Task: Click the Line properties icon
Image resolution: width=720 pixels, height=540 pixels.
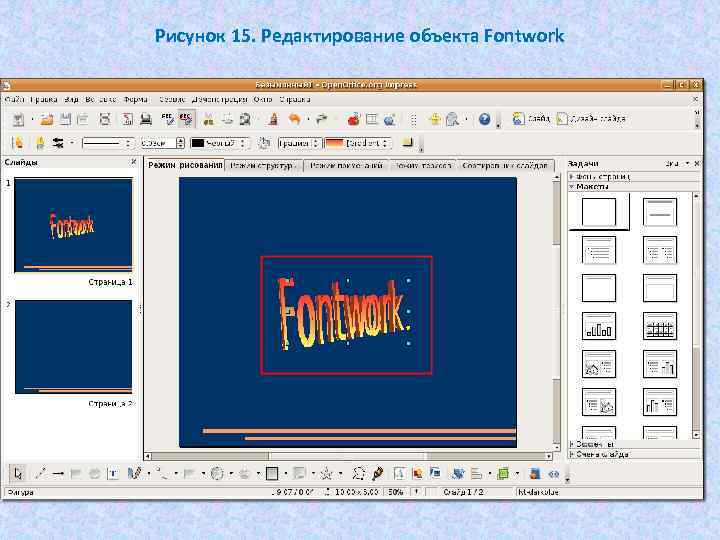Action: point(40,143)
